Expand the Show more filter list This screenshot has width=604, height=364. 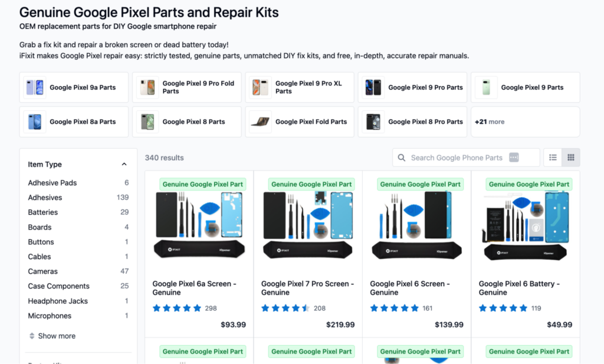point(52,336)
